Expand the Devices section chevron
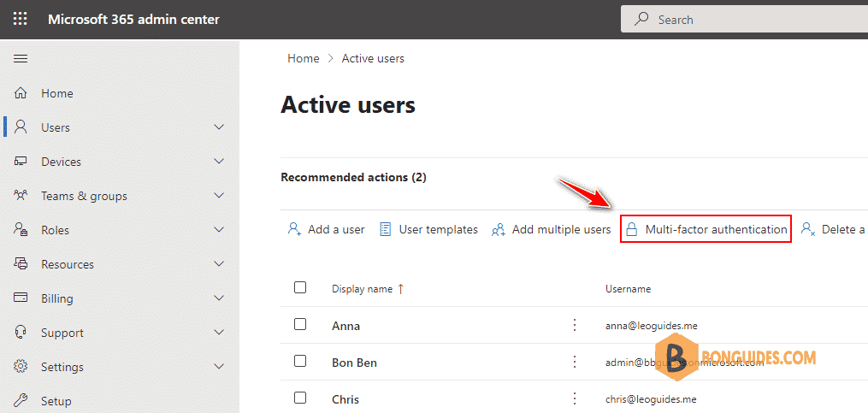Image resolution: width=868 pixels, height=413 pixels. tap(219, 162)
